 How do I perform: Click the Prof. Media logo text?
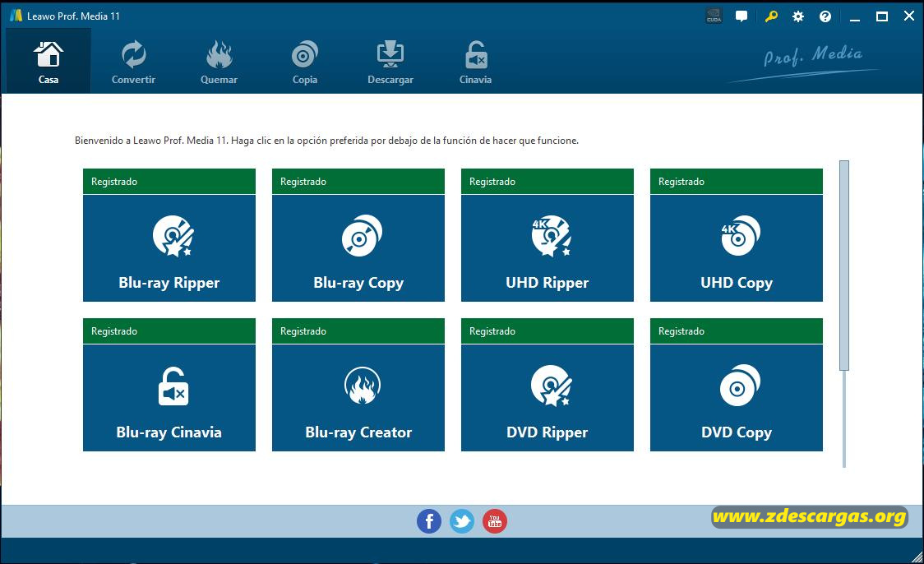tap(813, 56)
